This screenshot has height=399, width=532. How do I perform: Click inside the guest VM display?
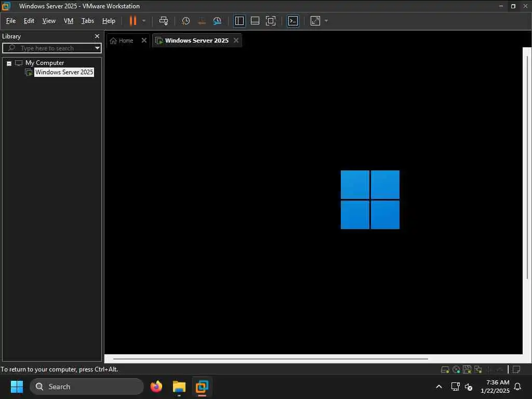tap(313, 200)
